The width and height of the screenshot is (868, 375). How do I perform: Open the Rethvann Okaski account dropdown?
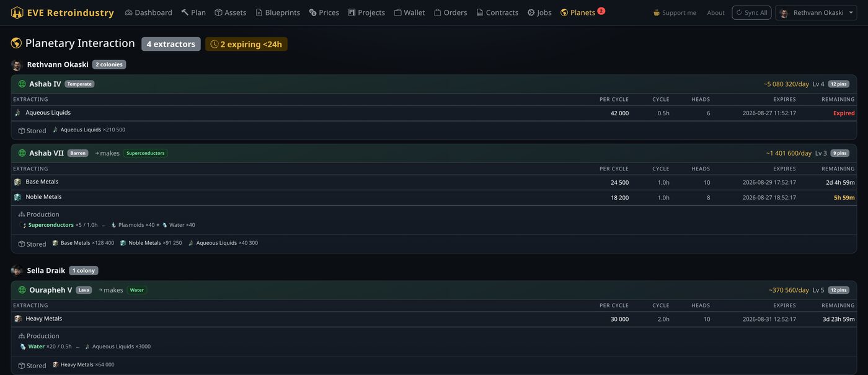(816, 12)
